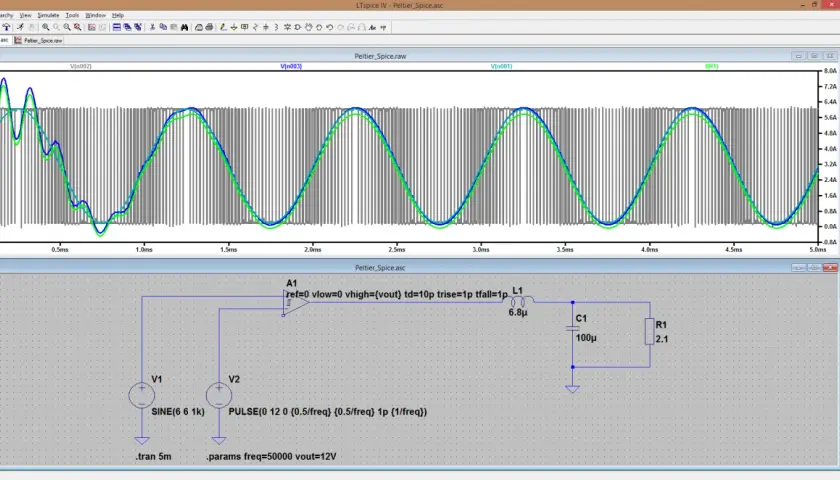The image size is (840, 480).
Task: Open the Control Panel hammer icon
Action: (x=6, y=27)
